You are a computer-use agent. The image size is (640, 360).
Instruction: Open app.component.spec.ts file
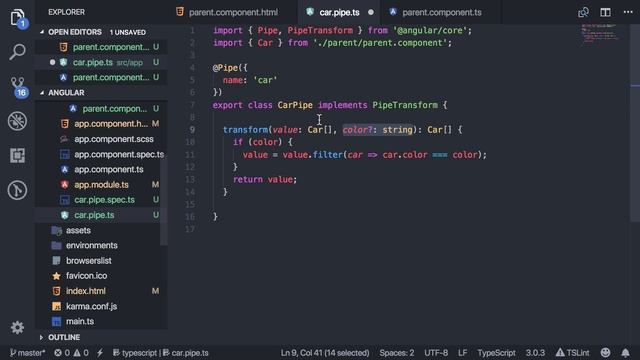click(101, 154)
